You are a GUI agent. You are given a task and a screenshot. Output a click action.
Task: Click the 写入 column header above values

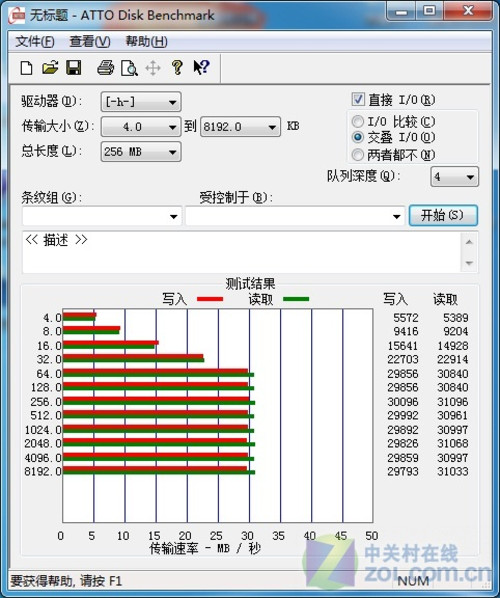pos(395,299)
